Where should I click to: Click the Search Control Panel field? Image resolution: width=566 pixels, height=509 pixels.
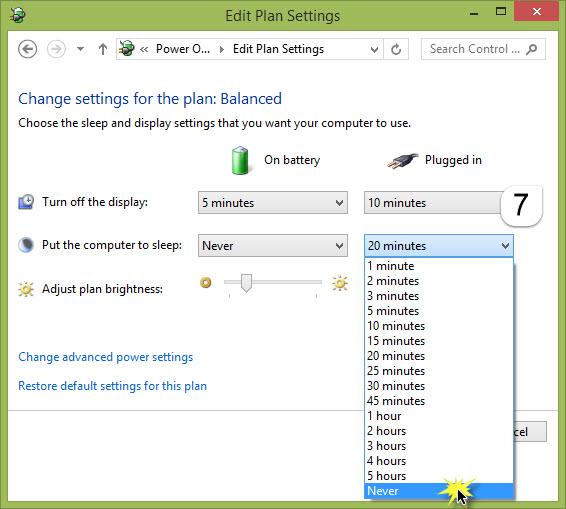(483, 49)
